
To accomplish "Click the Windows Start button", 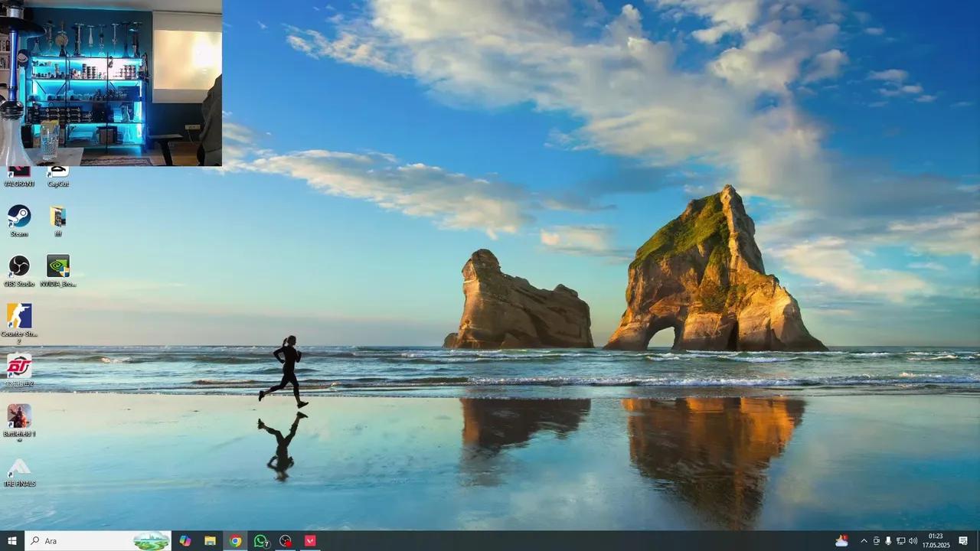I will (x=11, y=541).
